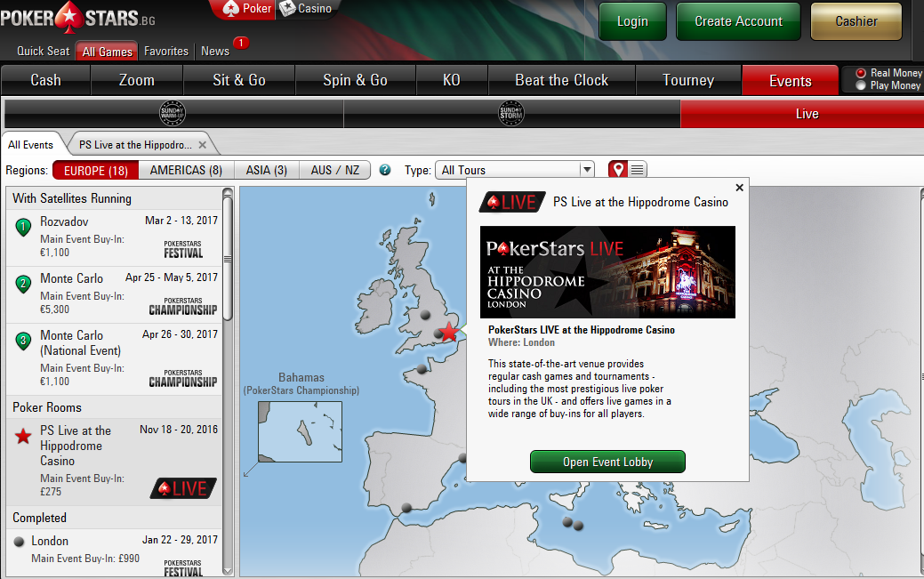Image resolution: width=924 pixels, height=579 pixels.
Task: Open the KO tab
Action: (452, 80)
